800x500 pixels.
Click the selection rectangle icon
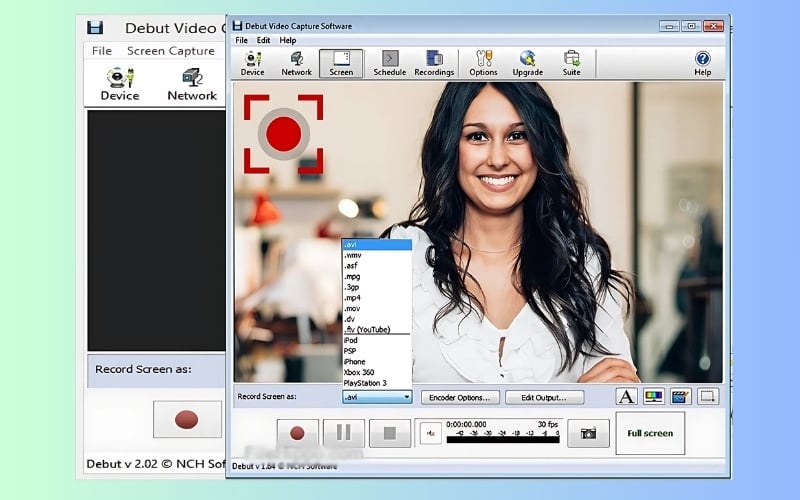click(707, 396)
